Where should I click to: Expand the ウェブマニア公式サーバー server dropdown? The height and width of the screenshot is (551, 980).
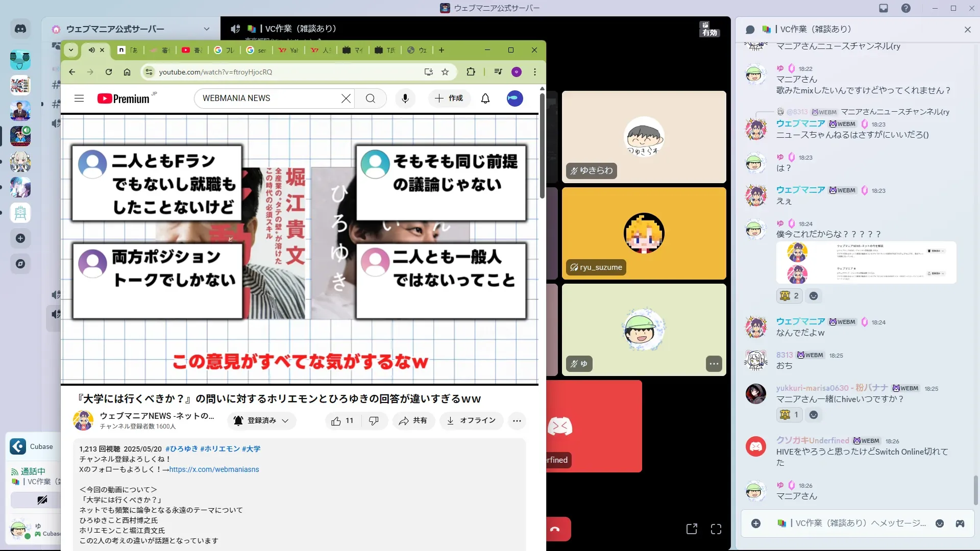click(206, 29)
